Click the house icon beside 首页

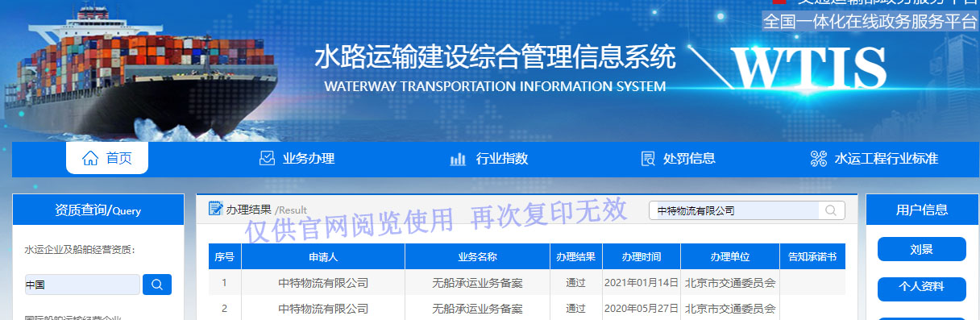[x=90, y=158]
